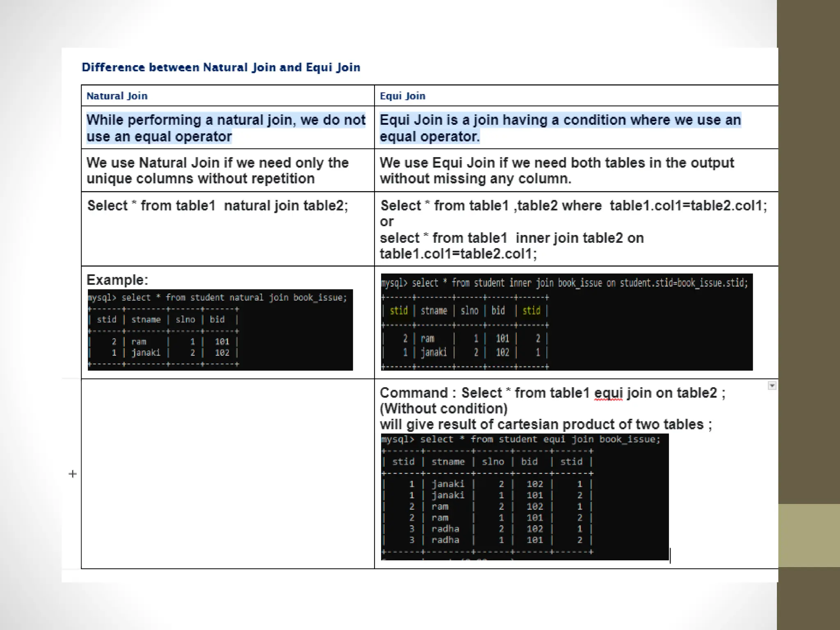The width and height of the screenshot is (840, 630).
Task: Click the underlined word equi in Command line
Action: click(608, 393)
